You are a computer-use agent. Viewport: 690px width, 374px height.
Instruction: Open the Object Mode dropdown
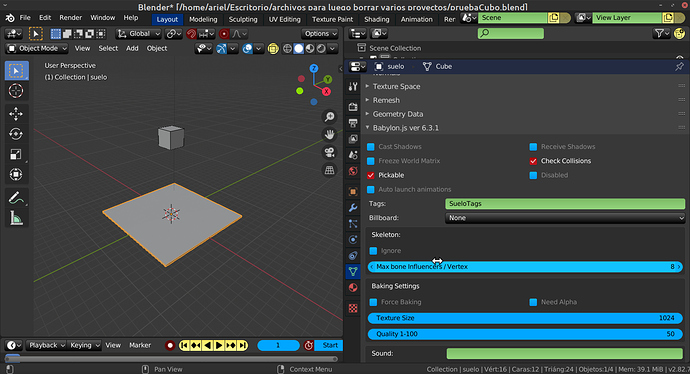tap(37, 48)
